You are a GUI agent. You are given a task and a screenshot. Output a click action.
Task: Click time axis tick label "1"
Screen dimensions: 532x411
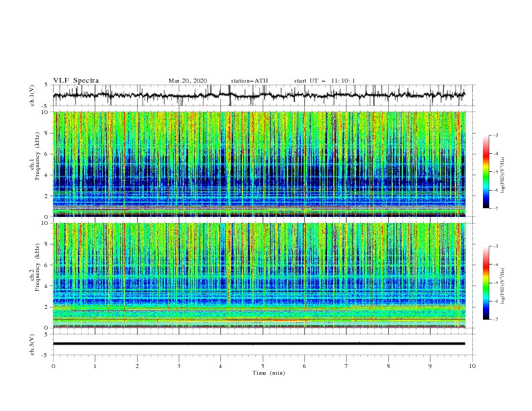coord(95,366)
